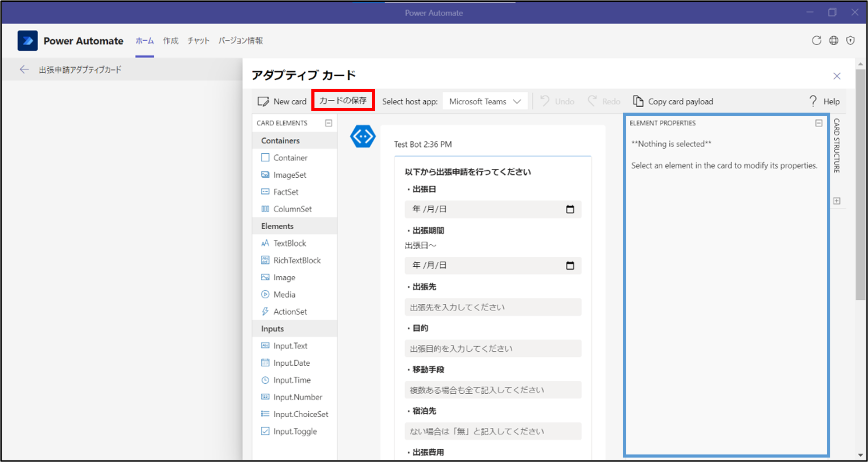
Task: Switch to the 作成 tab
Action: (x=171, y=41)
